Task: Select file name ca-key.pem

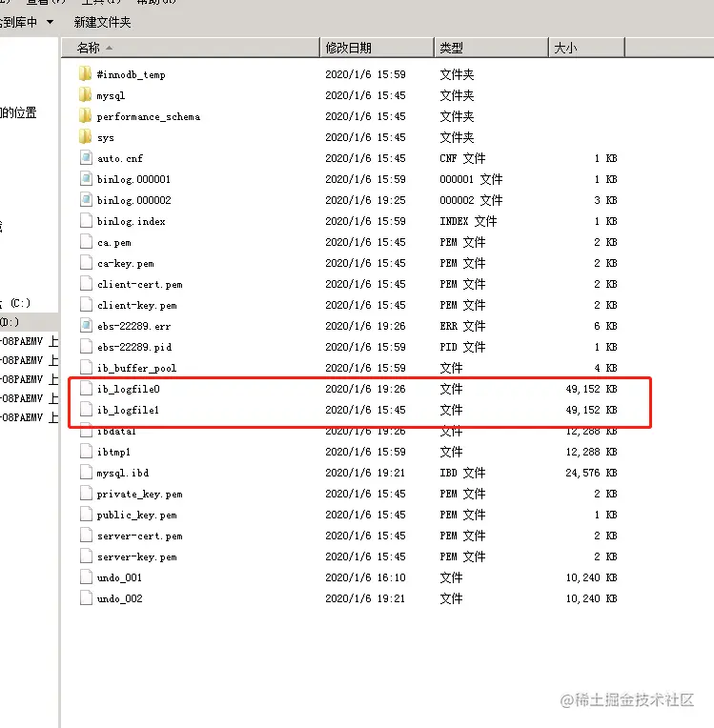Action: click(x=126, y=263)
